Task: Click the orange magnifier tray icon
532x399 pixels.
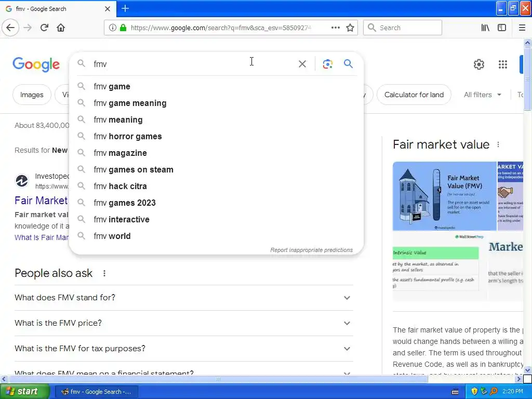Action: click(x=494, y=391)
